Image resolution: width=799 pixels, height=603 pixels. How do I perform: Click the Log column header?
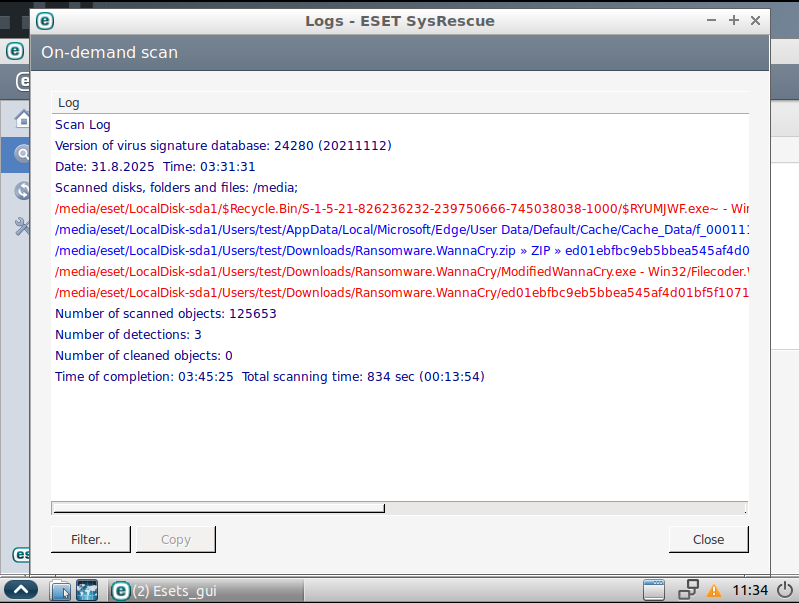[400, 103]
